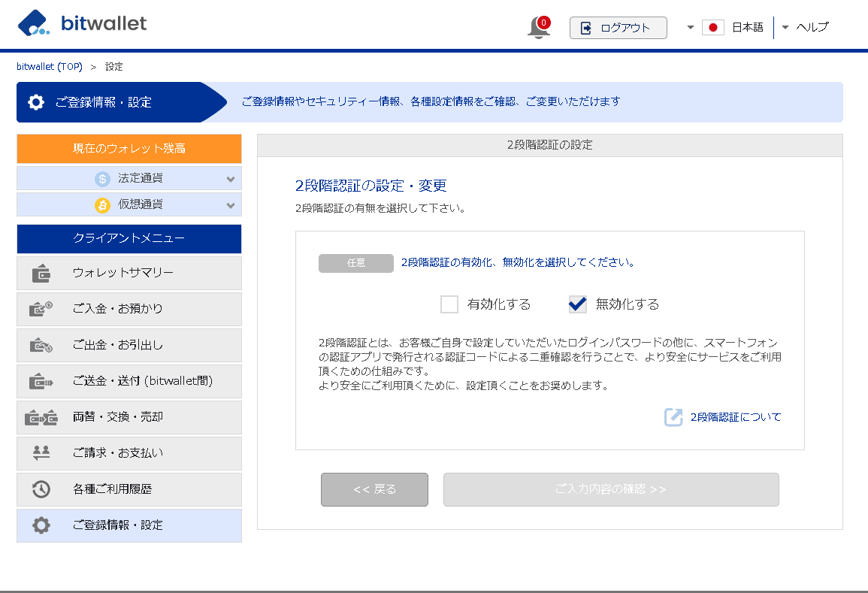Go to bitwallet (TOP) breadcrumb link
The height and width of the screenshot is (593, 868).
50,66
